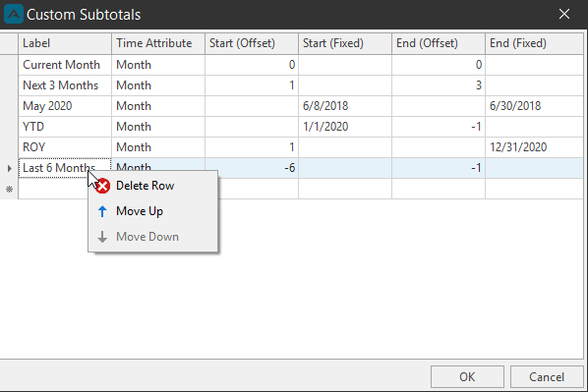588x392 pixels.
Task: Click the End Fixed date 6/30/2018
Action: click(x=534, y=106)
